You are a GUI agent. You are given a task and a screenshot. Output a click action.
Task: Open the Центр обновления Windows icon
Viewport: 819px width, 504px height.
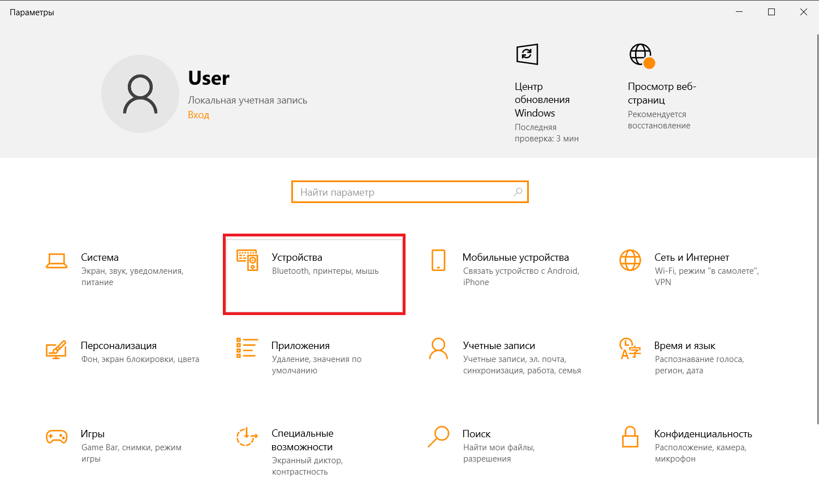click(527, 54)
